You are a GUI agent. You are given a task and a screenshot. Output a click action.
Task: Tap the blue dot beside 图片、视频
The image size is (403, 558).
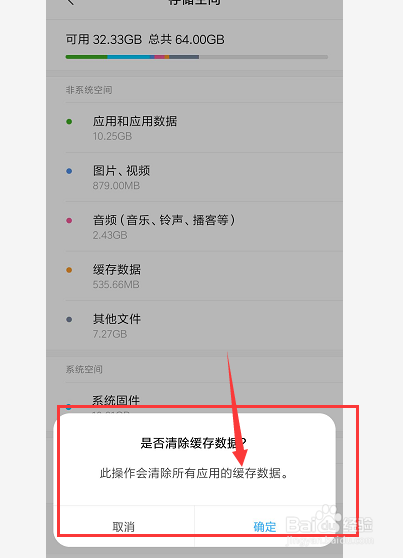69,171
